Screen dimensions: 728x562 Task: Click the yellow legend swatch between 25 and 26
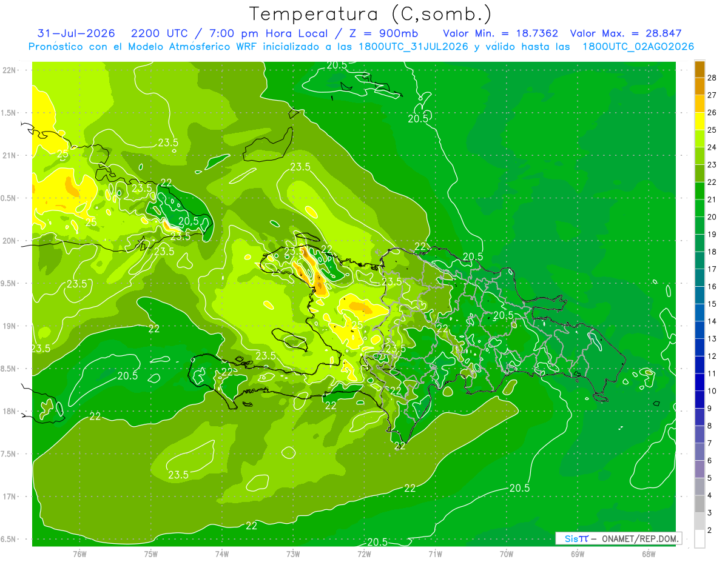(699, 121)
